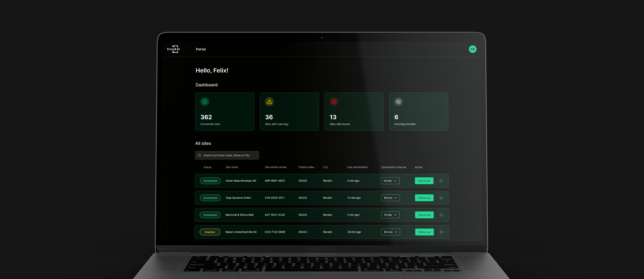
Task: Open Vogt Systeme 30 min interval dropdown
Action: point(390,198)
